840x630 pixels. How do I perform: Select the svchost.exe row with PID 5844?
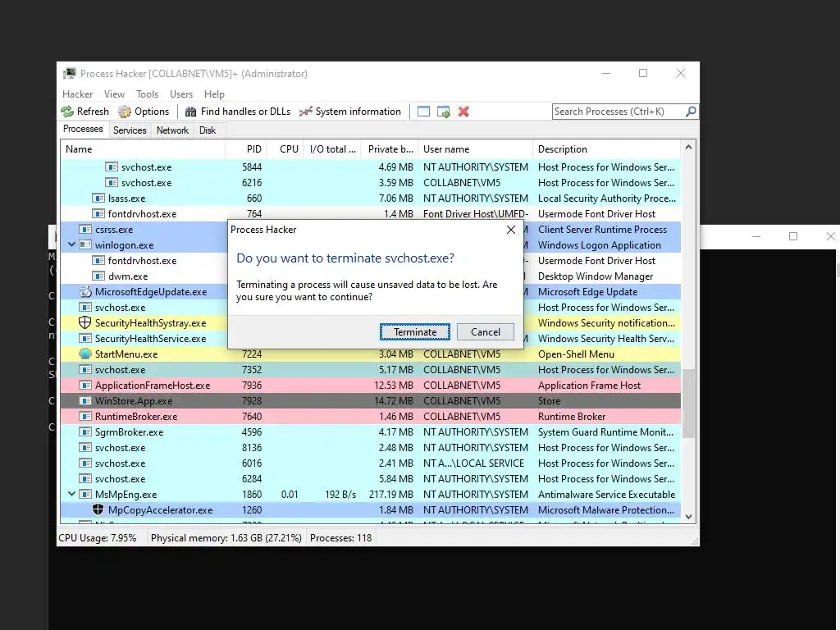371,167
